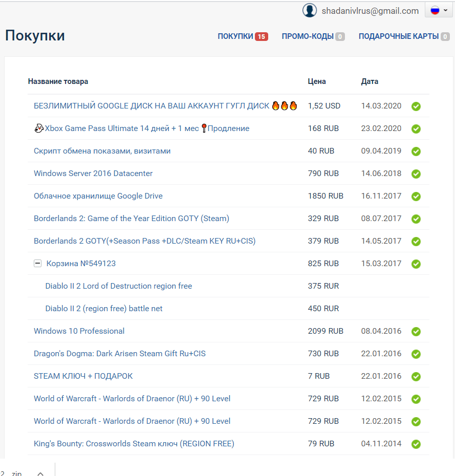Click the 375 RUR price
The image size is (455, 476).
coord(323,286)
